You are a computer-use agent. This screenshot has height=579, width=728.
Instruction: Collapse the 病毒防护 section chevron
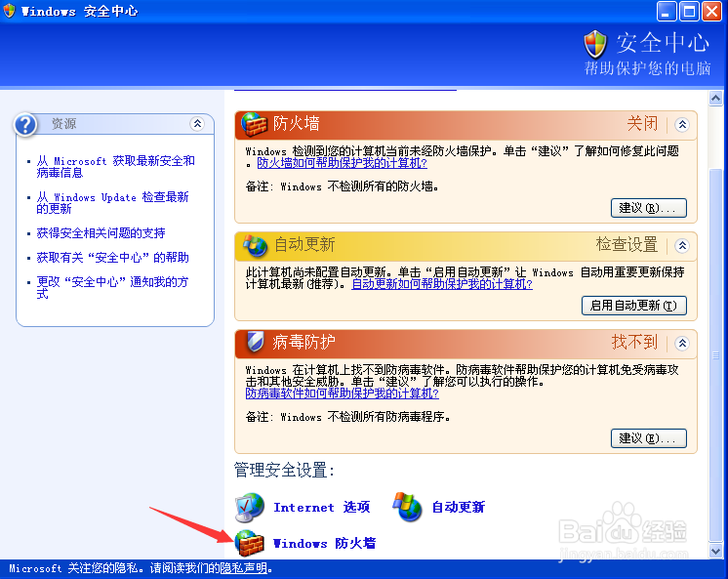pos(682,344)
